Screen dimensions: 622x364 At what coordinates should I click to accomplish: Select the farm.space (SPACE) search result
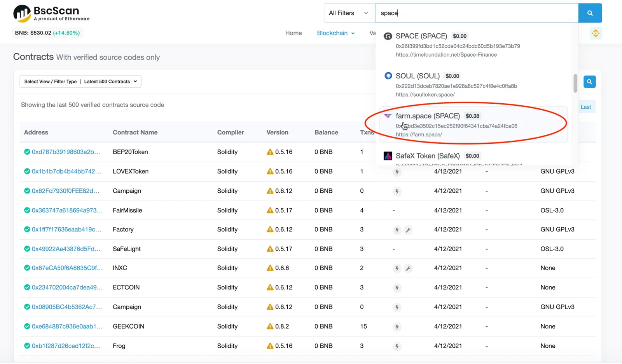(x=473, y=125)
